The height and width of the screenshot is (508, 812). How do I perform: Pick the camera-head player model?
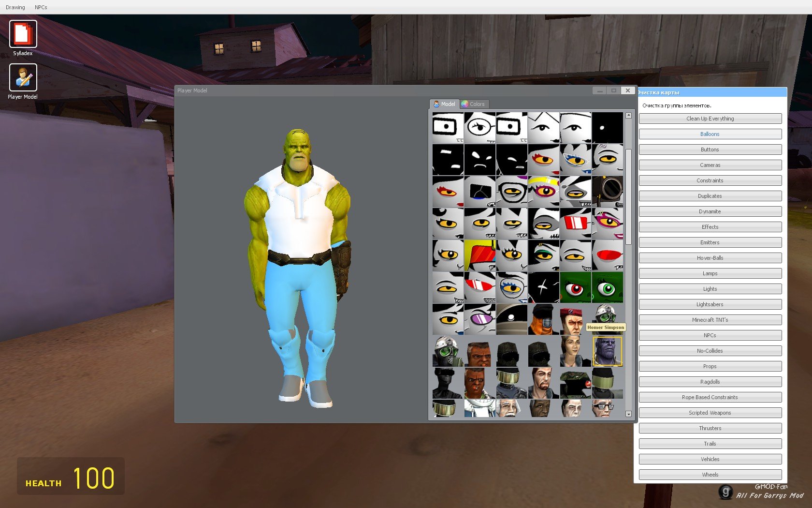tap(607, 192)
